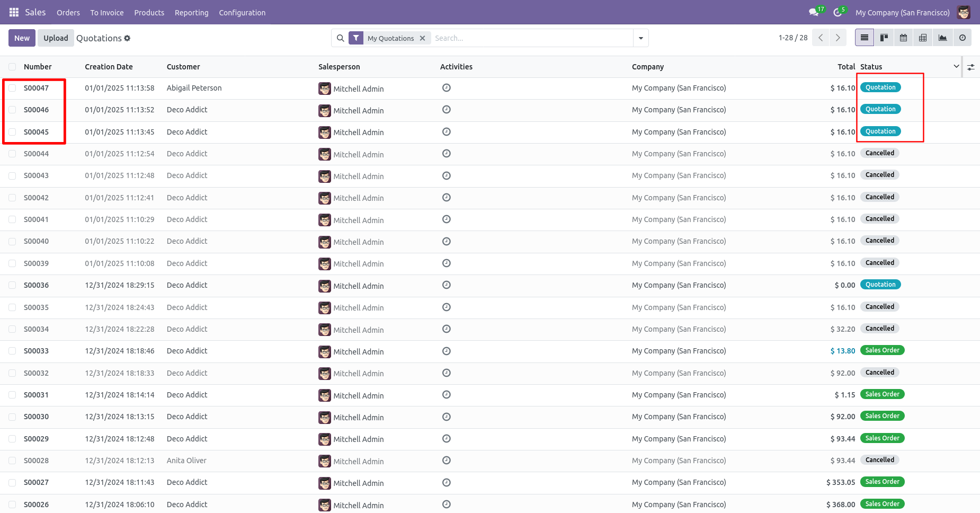This screenshot has width=980, height=513.
Task: Click salesperson avatar in S00026 row
Action: tap(325, 505)
